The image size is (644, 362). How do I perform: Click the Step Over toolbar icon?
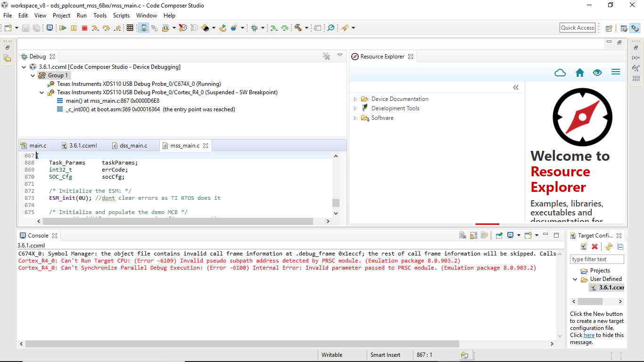tap(106, 28)
